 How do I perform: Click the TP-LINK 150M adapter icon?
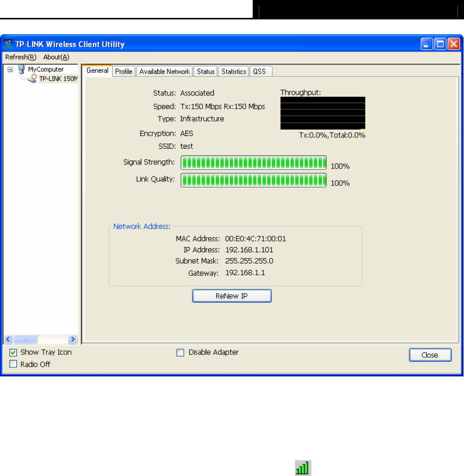32,79
